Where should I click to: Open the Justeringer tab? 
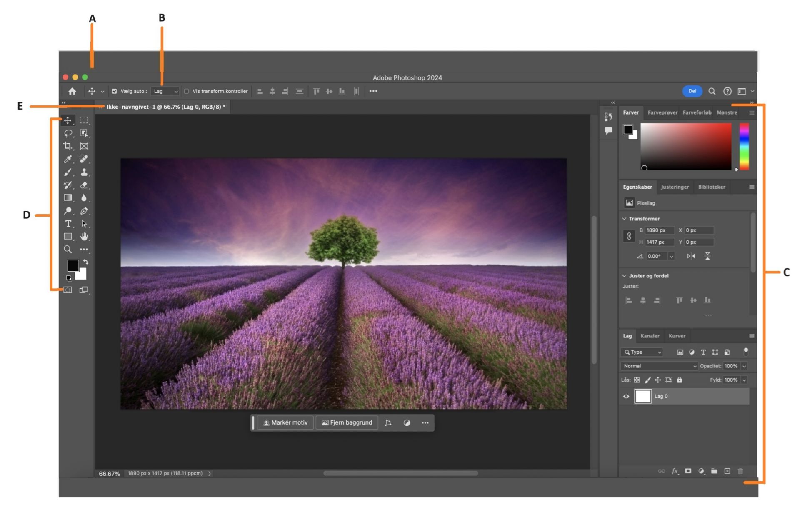pyautogui.click(x=675, y=187)
